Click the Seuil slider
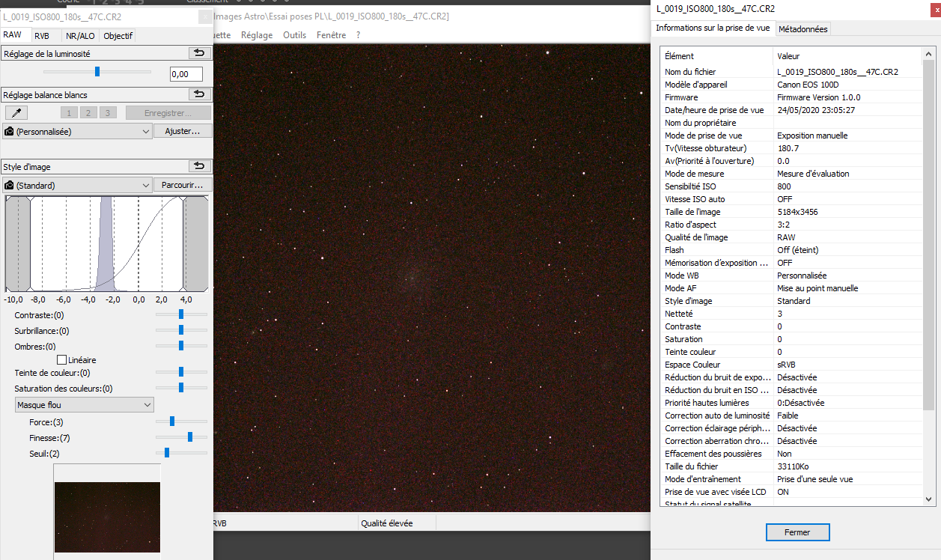The height and width of the screenshot is (560, 941). [x=181, y=453]
